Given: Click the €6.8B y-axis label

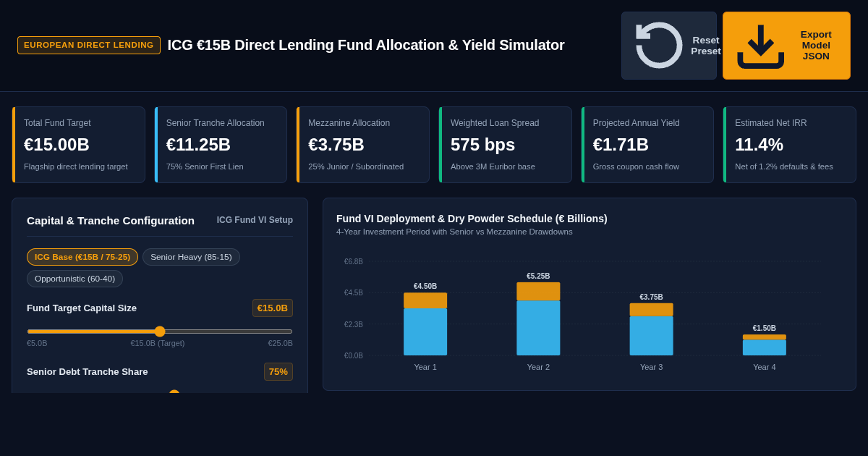Looking at the screenshot, I should (x=354, y=262).
